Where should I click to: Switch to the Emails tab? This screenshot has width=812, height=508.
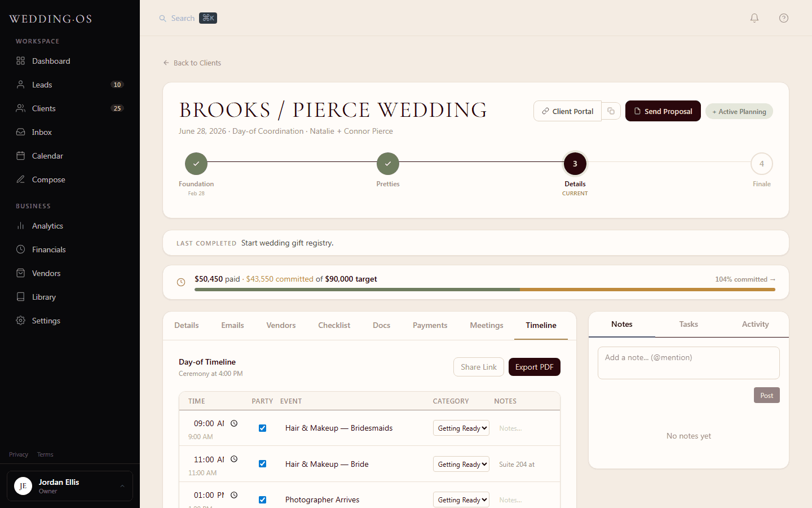pos(232,325)
